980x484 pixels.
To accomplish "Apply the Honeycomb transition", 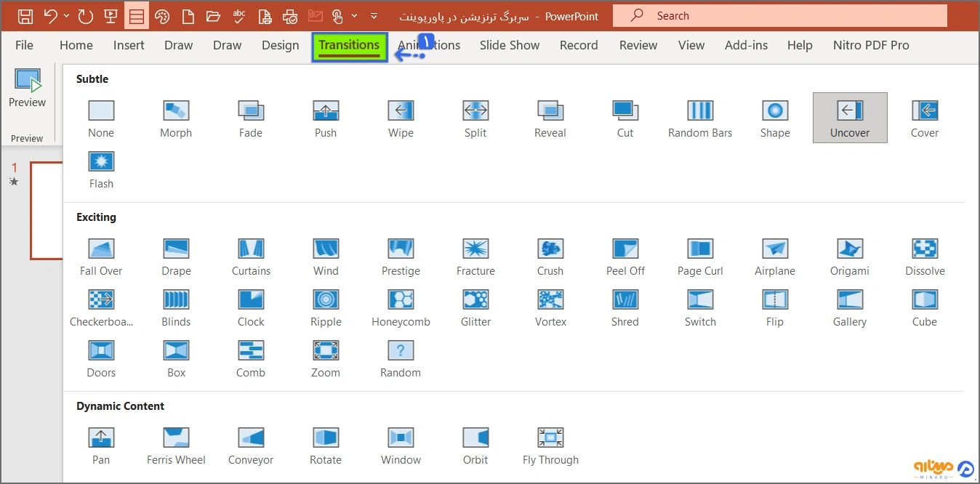I will pyautogui.click(x=401, y=307).
